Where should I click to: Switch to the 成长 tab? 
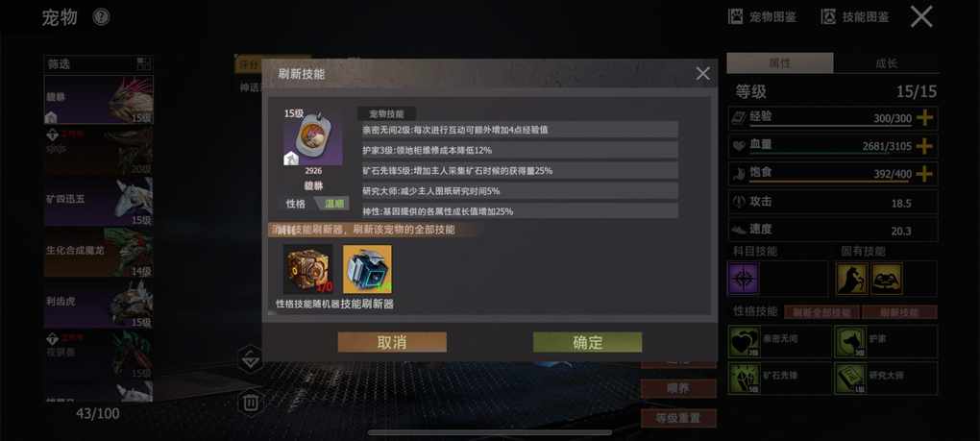tap(886, 63)
